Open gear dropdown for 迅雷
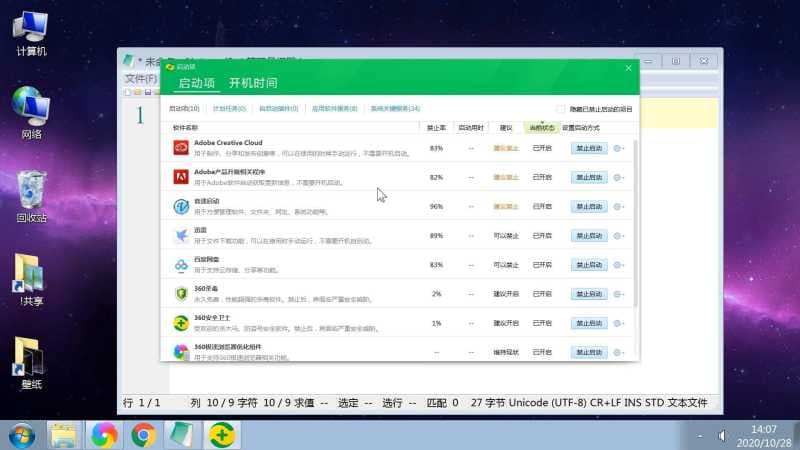 click(618, 236)
